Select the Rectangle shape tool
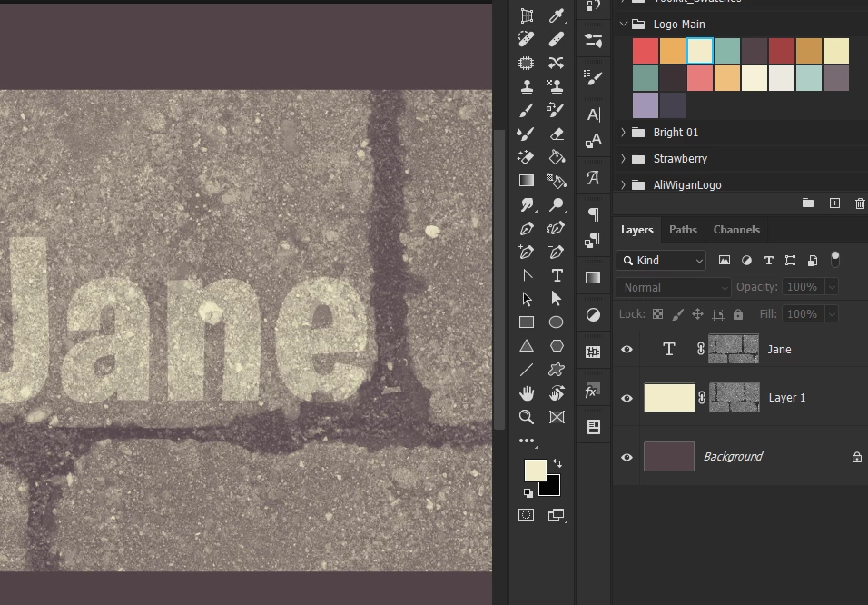This screenshot has height=605, width=868. pos(527,322)
